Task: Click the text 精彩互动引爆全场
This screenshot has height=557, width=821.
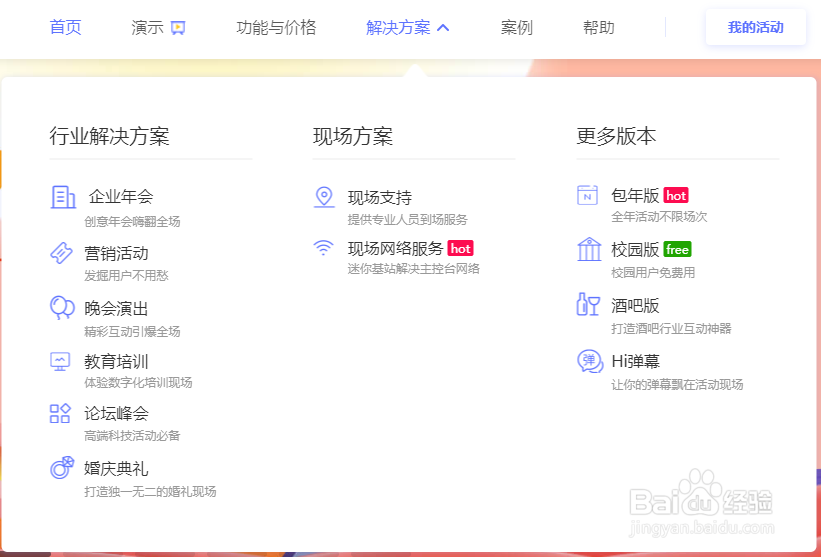Action: coord(132,331)
